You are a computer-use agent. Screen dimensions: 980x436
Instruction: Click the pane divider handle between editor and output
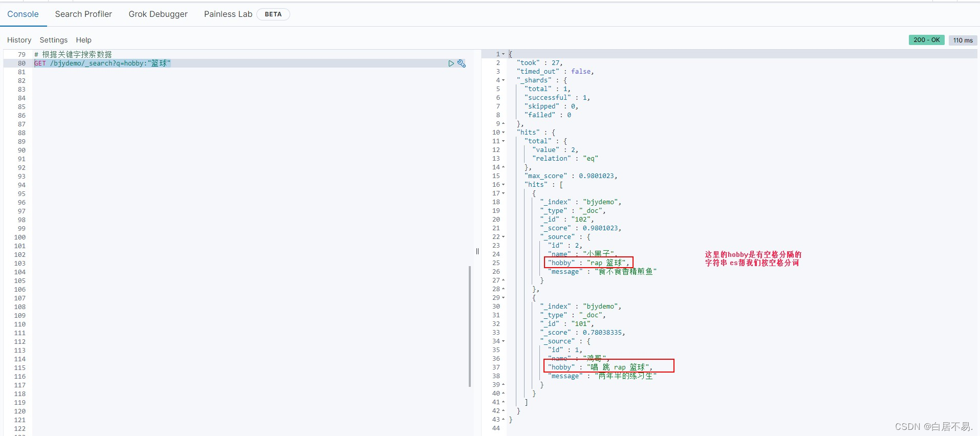coord(477,251)
